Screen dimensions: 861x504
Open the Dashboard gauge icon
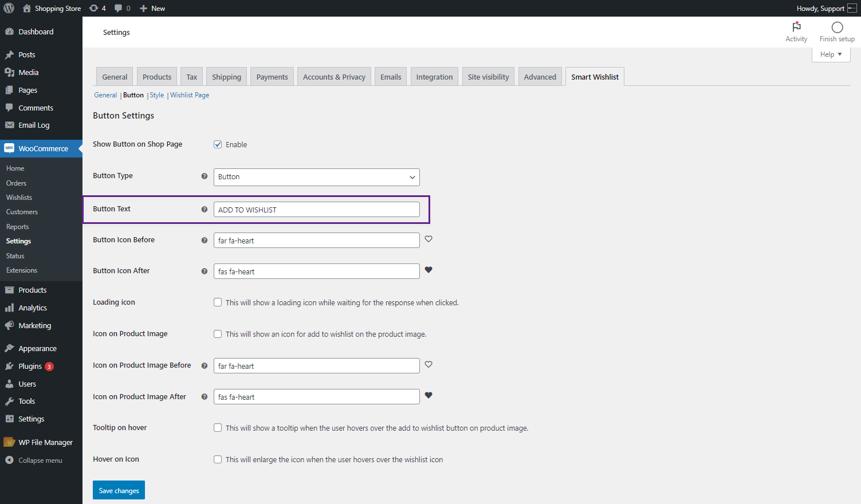click(9, 31)
